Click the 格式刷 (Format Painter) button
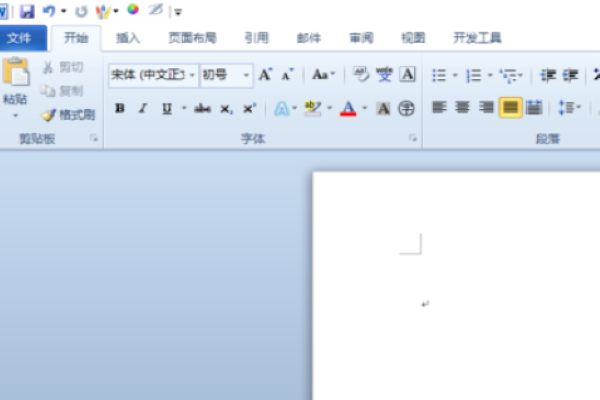Image resolution: width=600 pixels, height=400 pixels. [x=68, y=115]
